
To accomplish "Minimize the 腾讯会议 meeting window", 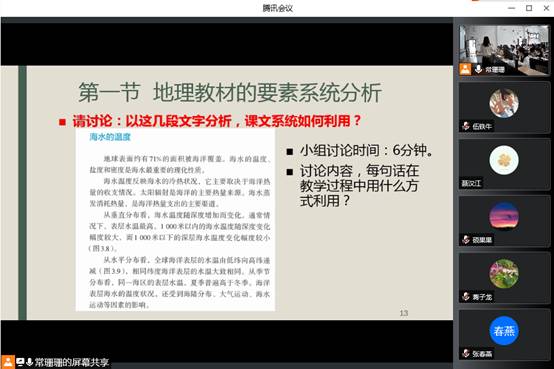I will [x=512, y=8].
